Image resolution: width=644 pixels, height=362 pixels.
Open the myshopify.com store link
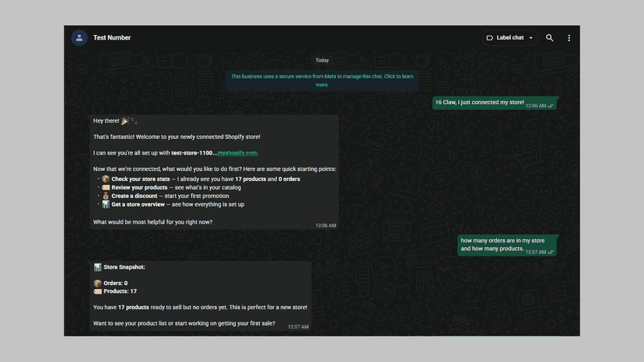[x=237, y=153]
